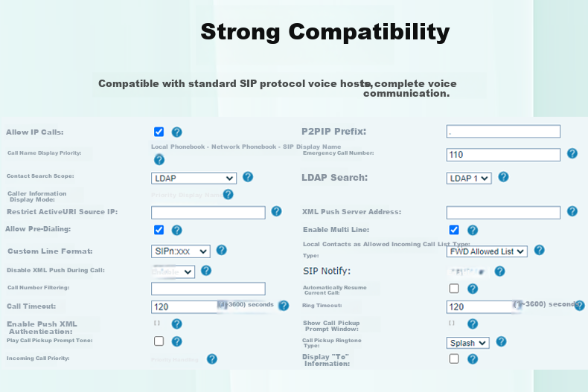
Task: Click help icon beside Custom Line Format
Action: pos(222,250)
